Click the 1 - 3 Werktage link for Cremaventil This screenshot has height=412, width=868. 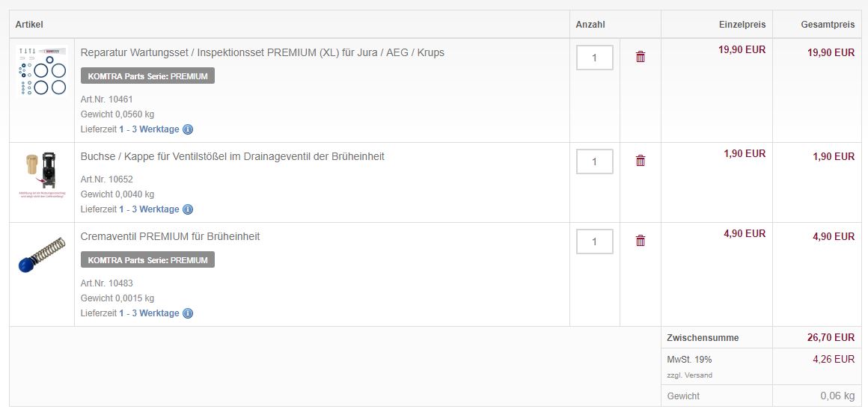click(x=149, y=313)
